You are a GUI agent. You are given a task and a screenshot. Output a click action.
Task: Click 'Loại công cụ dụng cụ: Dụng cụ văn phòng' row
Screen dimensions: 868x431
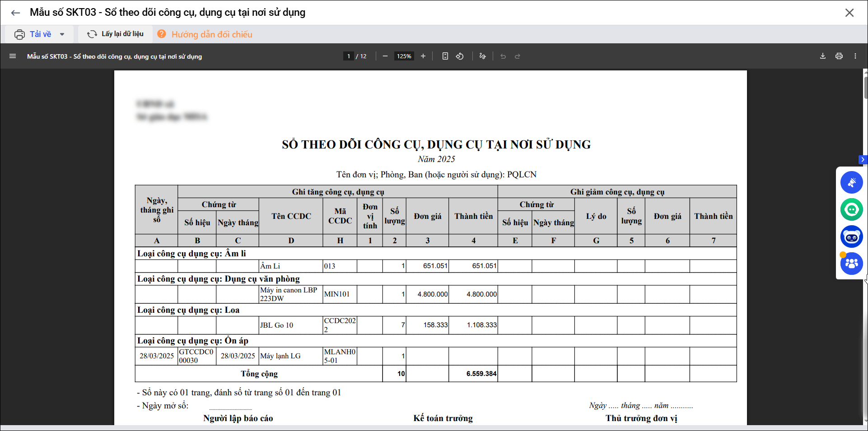(x=436, y=279)
